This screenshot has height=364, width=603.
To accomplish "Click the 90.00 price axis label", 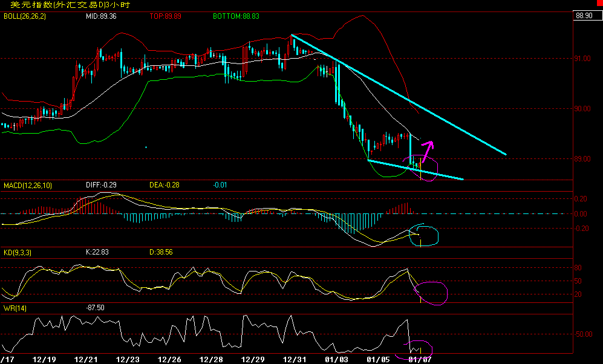I will click(x=582, y=109).
